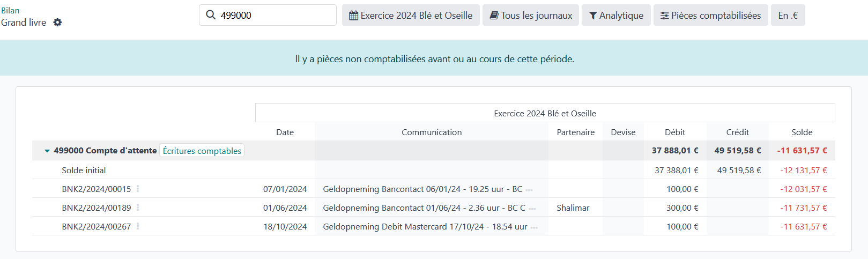The height and width of the screenshot is (259, 868).
Task: Click the search magnifier icon
Action: pos(211,15)
